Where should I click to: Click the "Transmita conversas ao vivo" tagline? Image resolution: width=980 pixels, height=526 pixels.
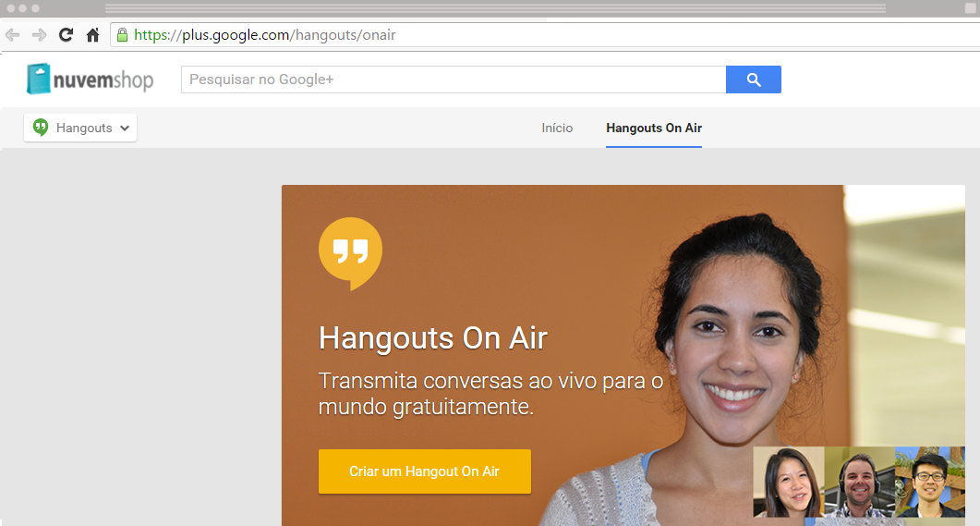tap(490, 394)
